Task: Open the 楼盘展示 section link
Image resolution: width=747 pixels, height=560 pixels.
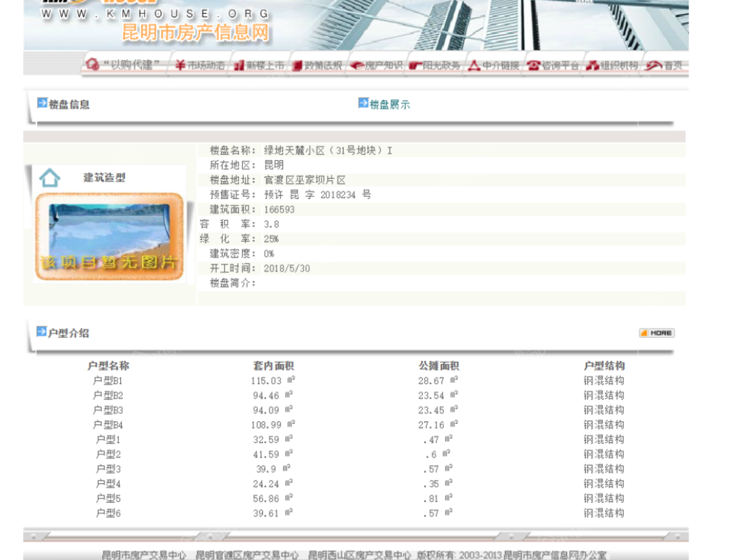Action: [x=390, y=105]
